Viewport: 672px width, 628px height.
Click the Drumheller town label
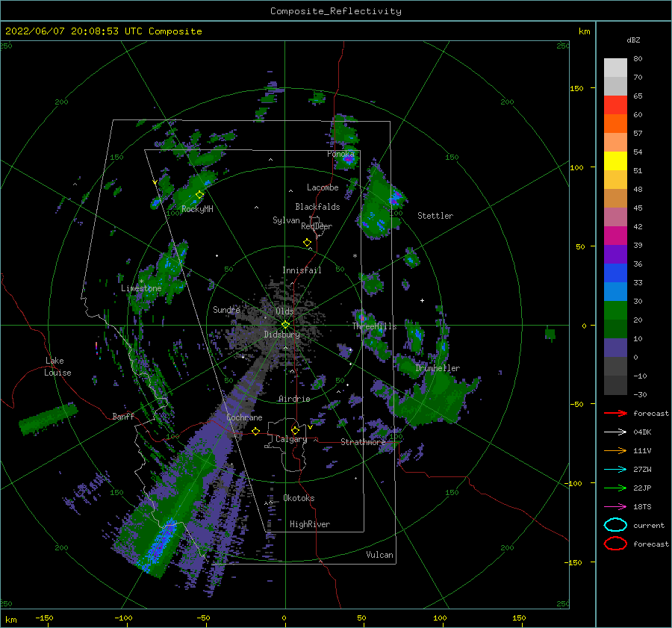click(x=438, y=368)
